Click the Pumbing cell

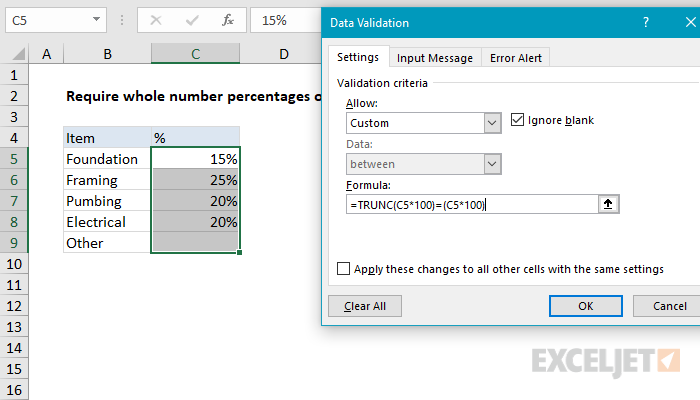[x=107, y=201]
